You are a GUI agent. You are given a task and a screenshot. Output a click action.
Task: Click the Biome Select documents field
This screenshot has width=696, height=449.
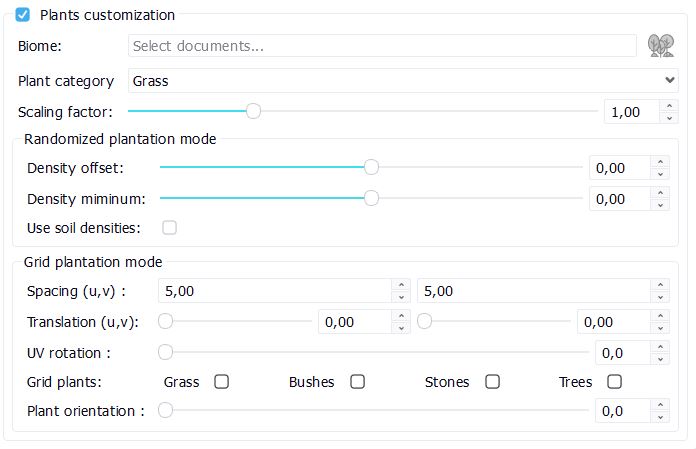pyautogui.click(x=382, y=45)
